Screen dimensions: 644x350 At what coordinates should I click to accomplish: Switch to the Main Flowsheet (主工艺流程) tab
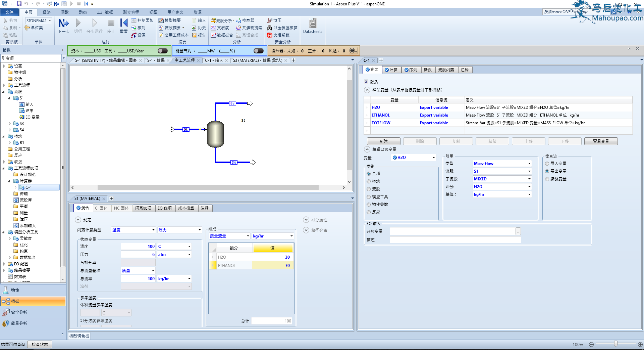coord(184,60)
